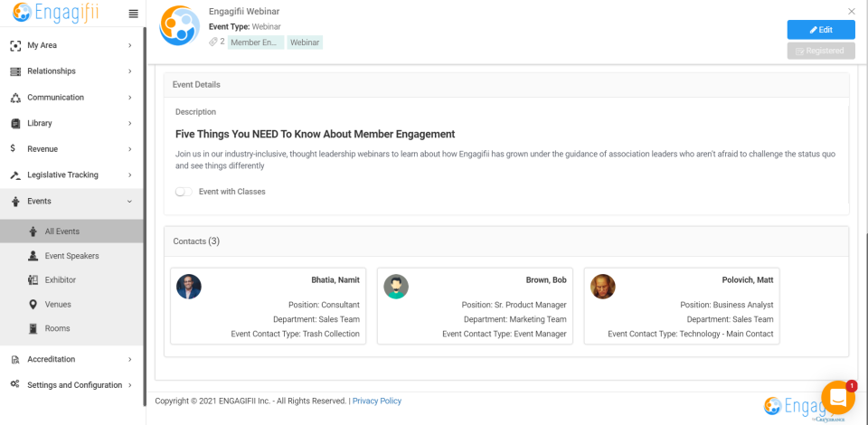Image resolution: width=868 pixels, height=425 pixels.
Task: Close the event detail panel
Action: tap(852, 12)
